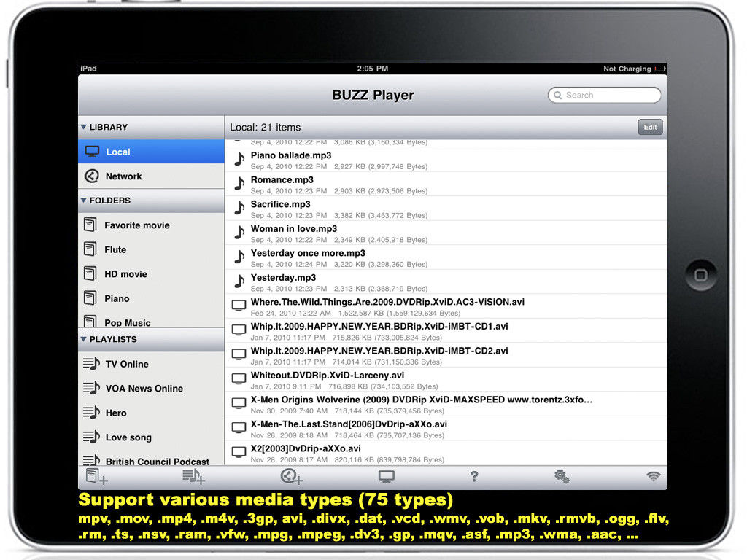Tap the folder icon next to Favorite movie
747x560 pixels.
tap(90, 225)
